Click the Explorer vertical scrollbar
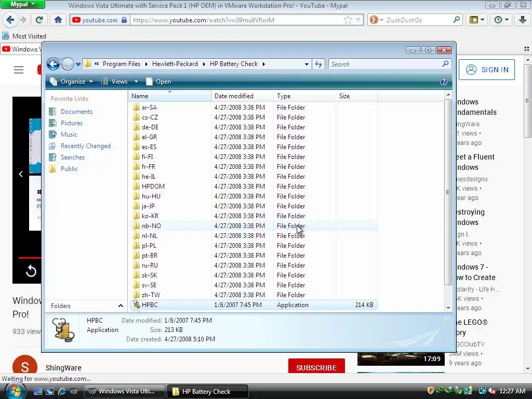Image resolution: width=532 pixels, height=399 pixels. pos(448,192)
